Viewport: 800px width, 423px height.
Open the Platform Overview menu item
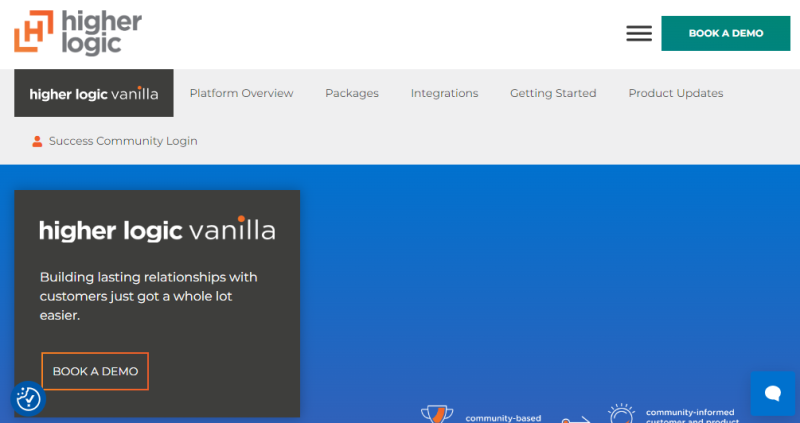coord(241,93)
